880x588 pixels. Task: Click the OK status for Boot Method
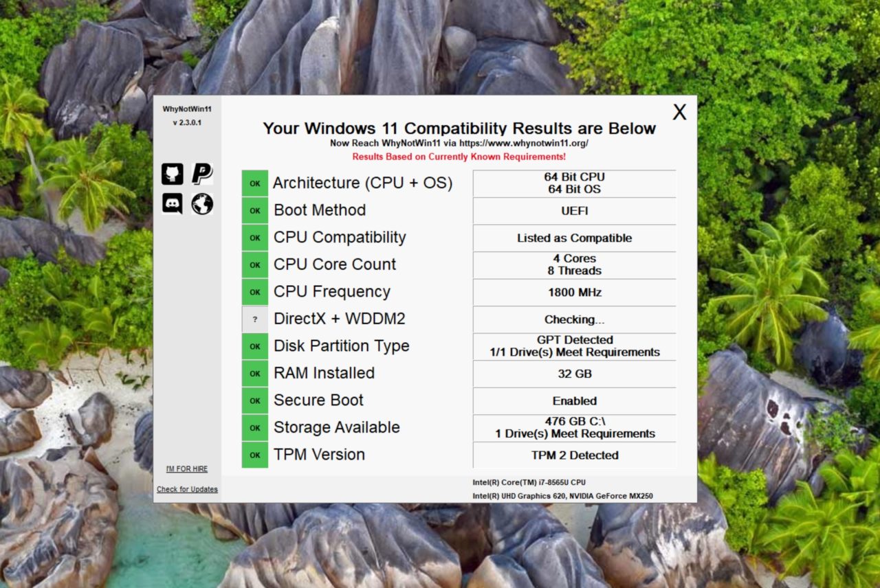[x=255, y=211]
